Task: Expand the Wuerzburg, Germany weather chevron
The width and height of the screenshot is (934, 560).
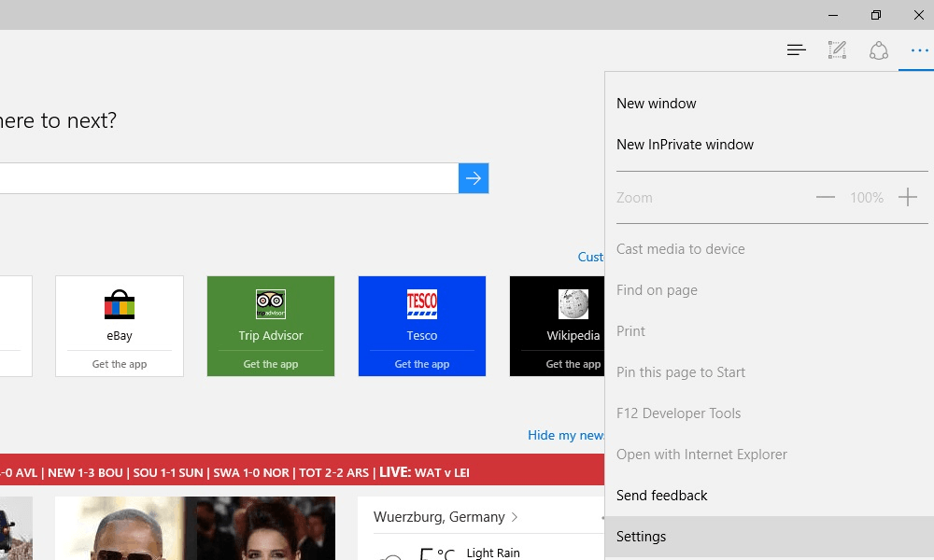Action: 515,517
